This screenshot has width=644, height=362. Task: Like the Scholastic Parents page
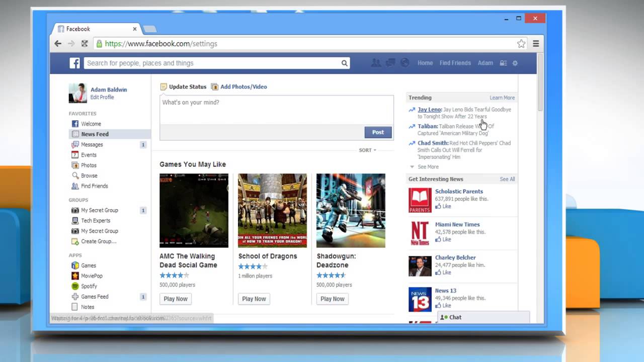pos(443,207)
